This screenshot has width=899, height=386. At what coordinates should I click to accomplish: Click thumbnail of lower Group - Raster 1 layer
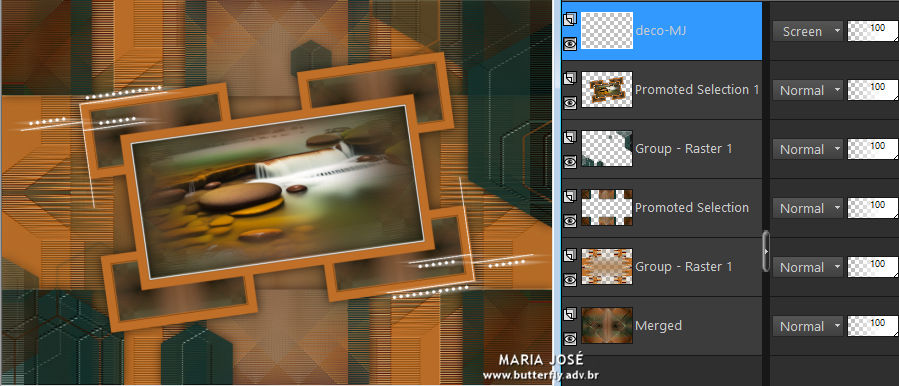tap(607, 267)
